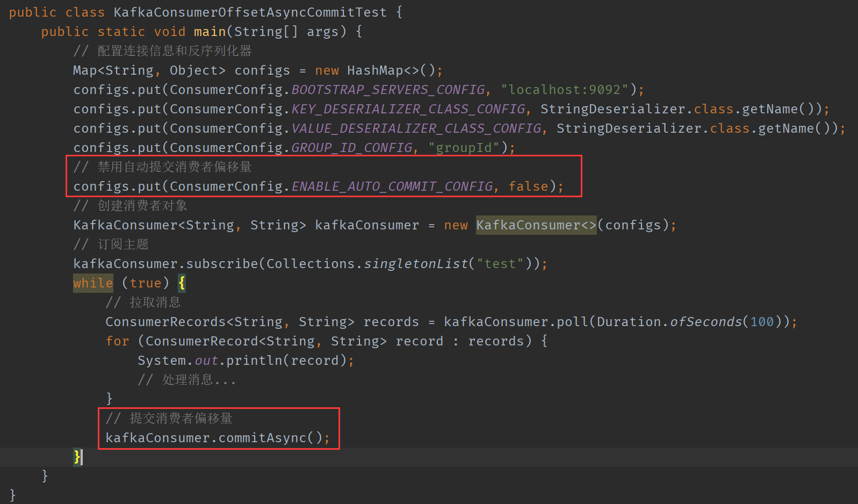The width and height of the screenshot is (858, 504).
Task: Click the "localhost:9092" string literal
Action: [565, 90]
